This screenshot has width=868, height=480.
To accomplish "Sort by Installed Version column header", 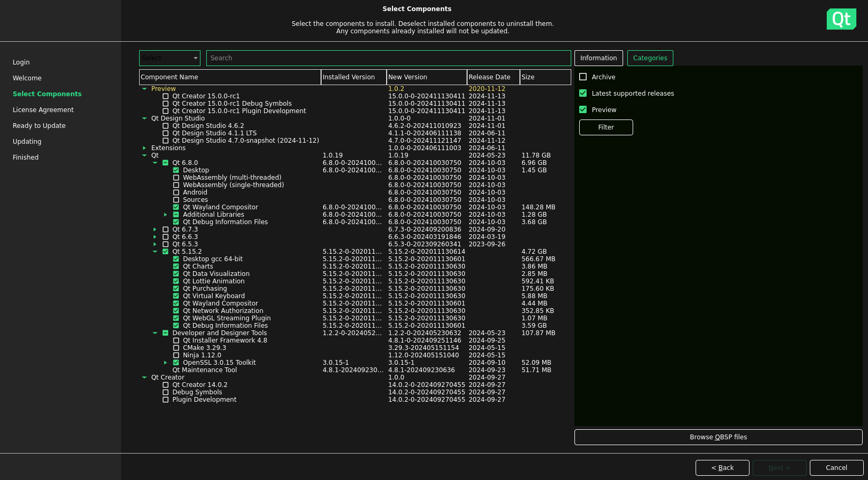I will click(x=354, y=77).
